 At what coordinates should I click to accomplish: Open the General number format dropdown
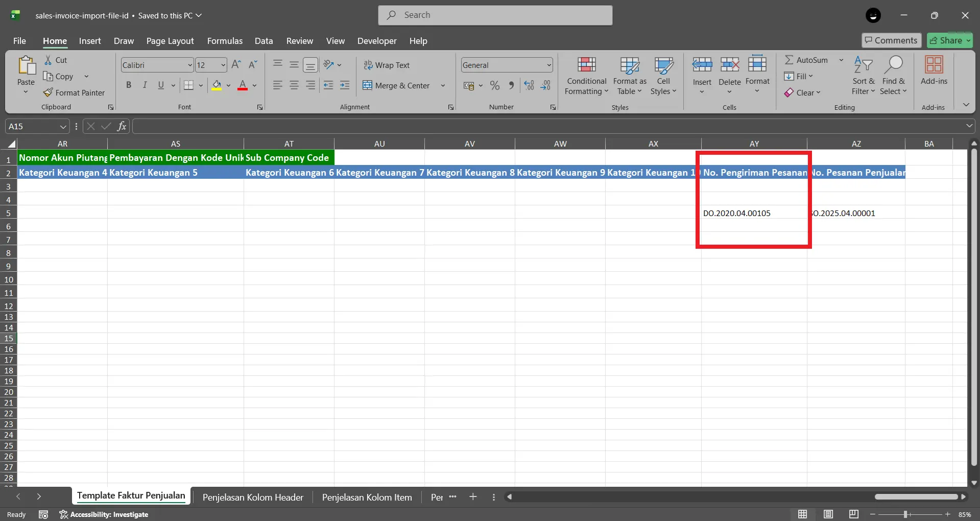point(549,65)
